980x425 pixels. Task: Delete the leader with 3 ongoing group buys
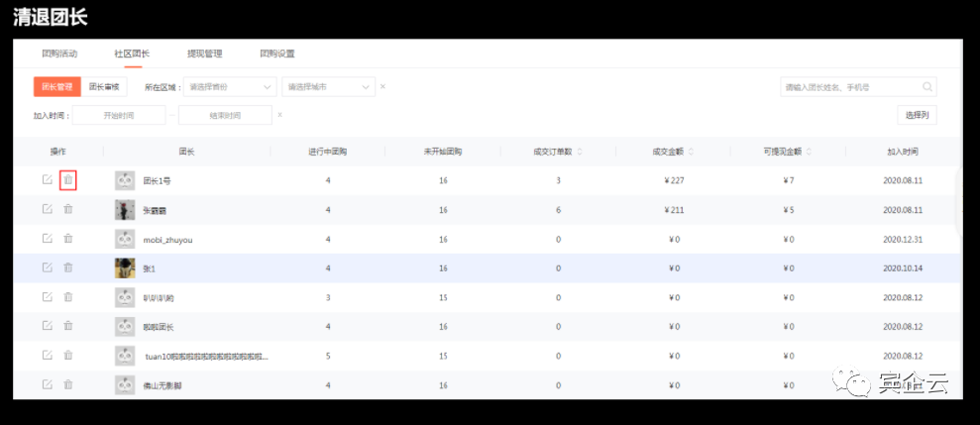click(x=68, y=297)
